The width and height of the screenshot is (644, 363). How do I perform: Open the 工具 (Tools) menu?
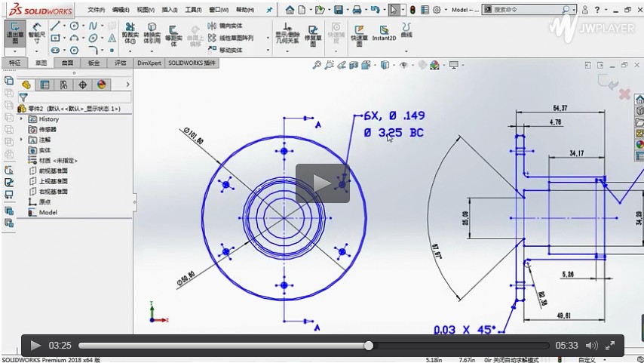[193, 10]
